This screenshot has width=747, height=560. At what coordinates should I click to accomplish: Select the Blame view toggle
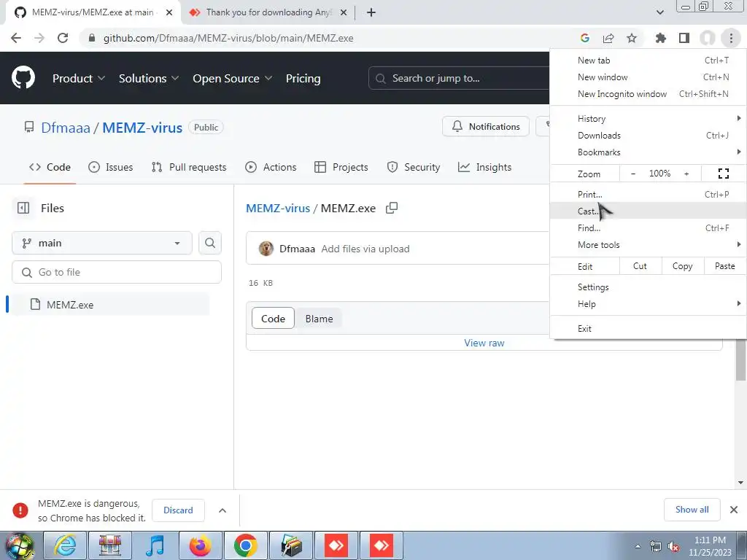pos(320,319)
